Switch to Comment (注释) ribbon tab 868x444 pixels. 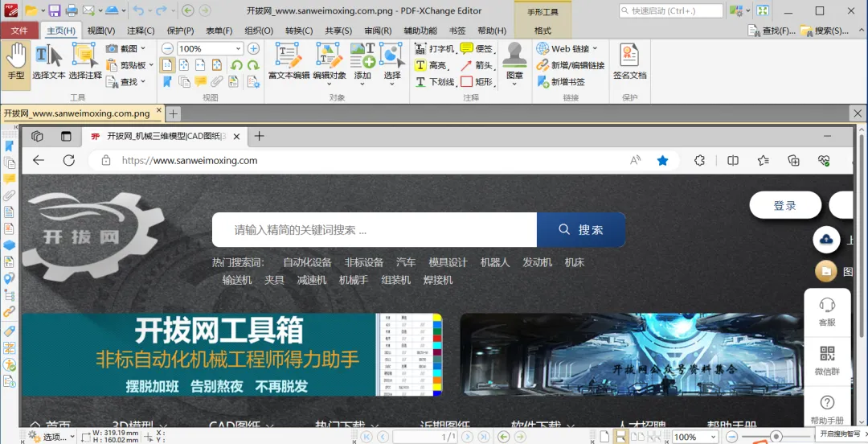[x=141, y=31]
